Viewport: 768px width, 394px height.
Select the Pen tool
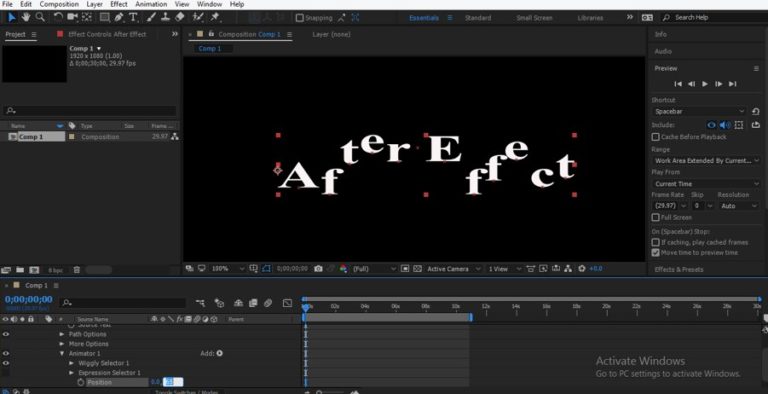point(119,17)
